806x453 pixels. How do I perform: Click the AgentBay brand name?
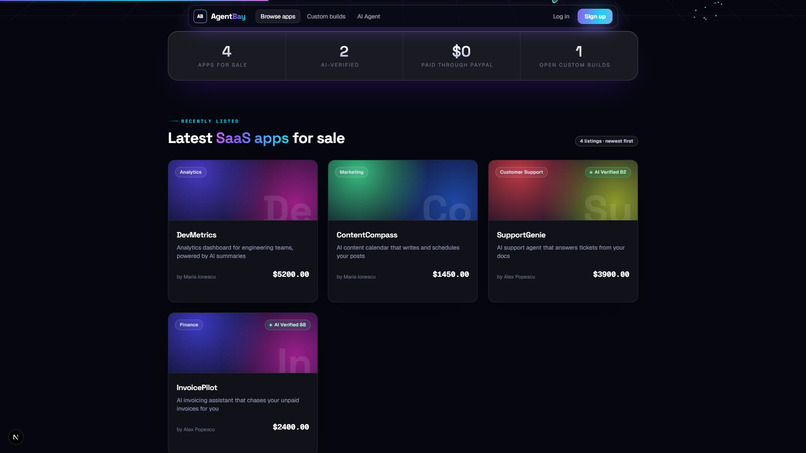228,16
